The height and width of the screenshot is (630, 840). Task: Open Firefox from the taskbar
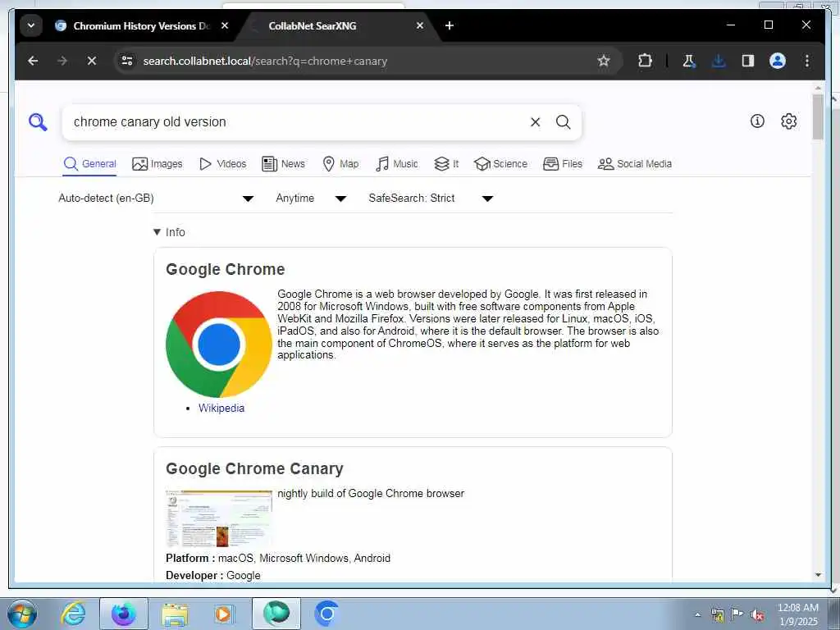point(123,614)
